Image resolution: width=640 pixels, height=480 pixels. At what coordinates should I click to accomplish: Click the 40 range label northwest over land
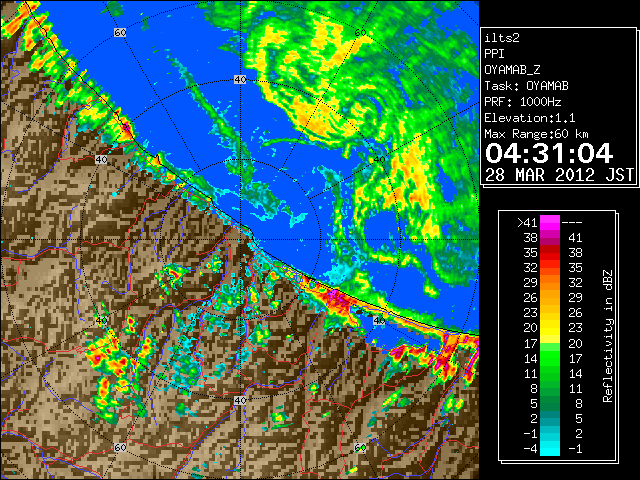101,160
